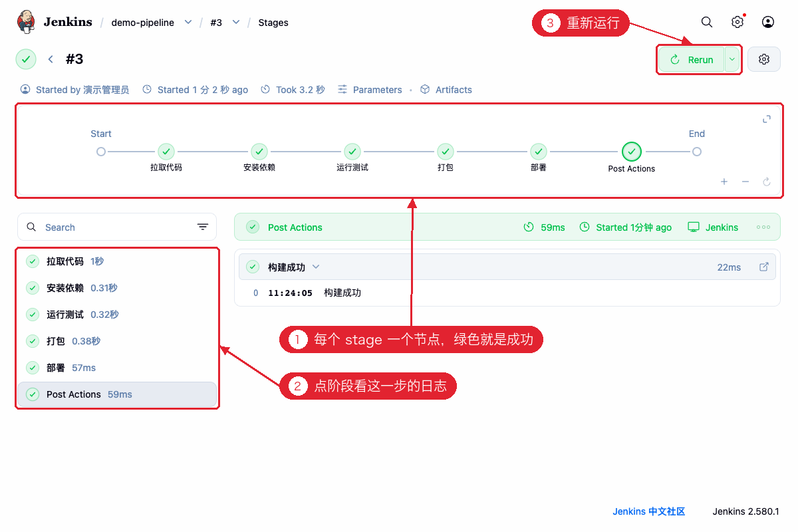
Task: Focus the stage Search field
Action: coord(117,227)
